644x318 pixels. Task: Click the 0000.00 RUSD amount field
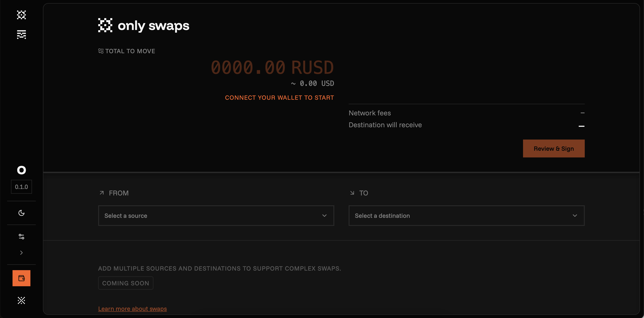(x=272, y=67)
